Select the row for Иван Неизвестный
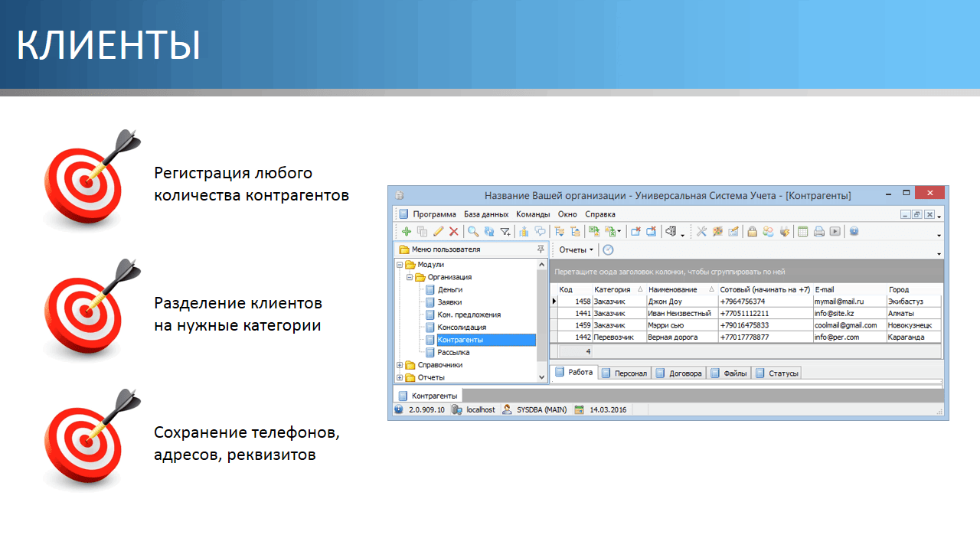This screenshot has height=551, width=980. point(679,313)
